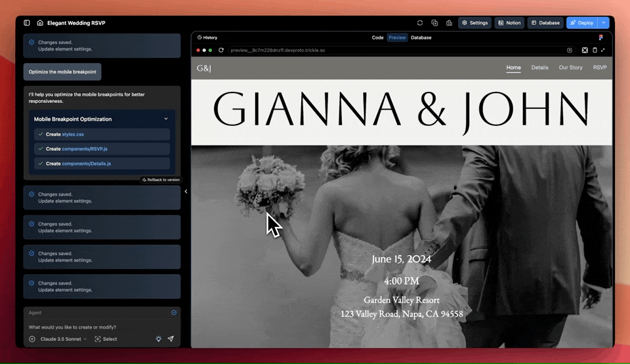Open the Claude 3.5 Sonnet model dropdown
Image resolution: width=630 pixels, height=364 pixels.
coord(64,339)
